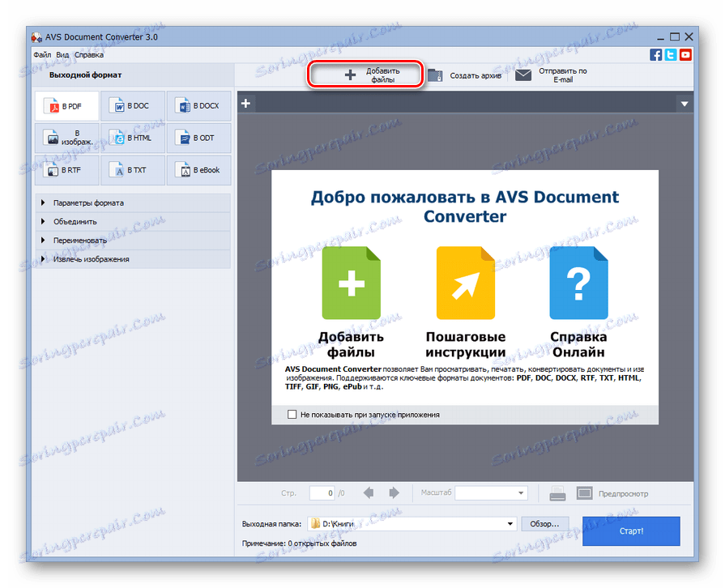Open the View (Вид) menu
The height and width of the screenshot is (588, 725).
point(62,54)
